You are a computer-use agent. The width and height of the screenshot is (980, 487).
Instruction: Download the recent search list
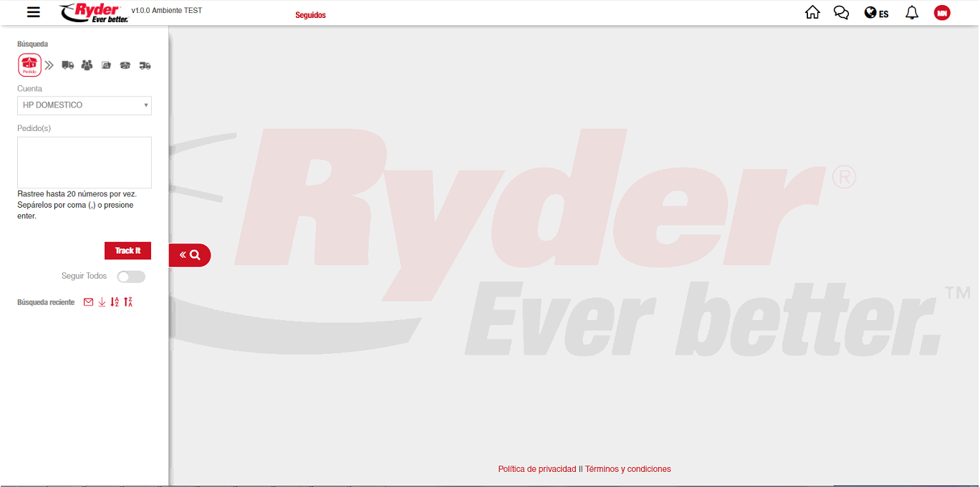coord(102,302)
